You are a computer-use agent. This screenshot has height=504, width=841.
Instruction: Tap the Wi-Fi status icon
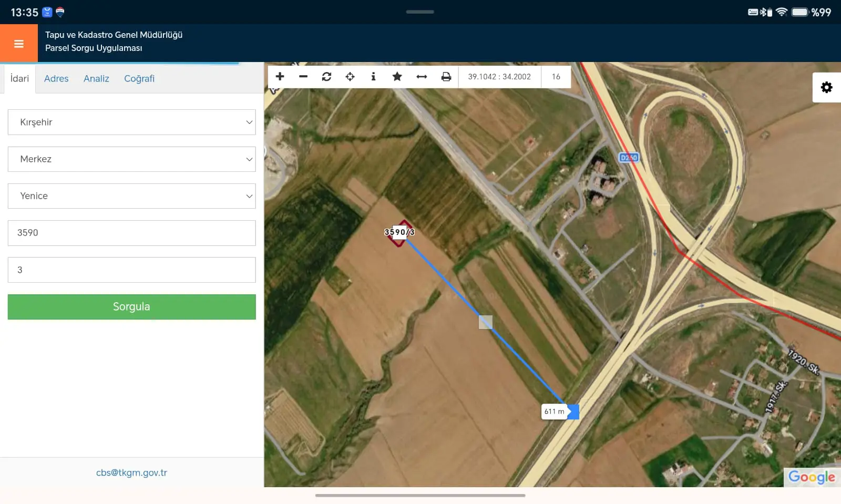click(x=782, y=12)
